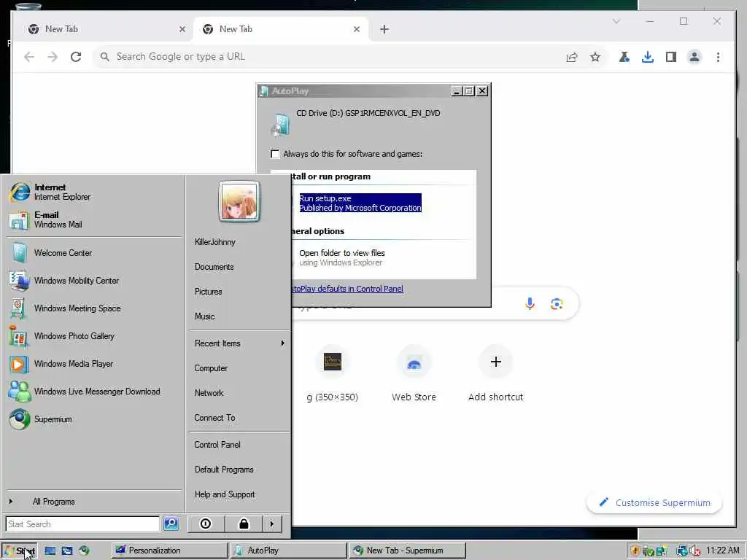This screenshot has height=560, width=747.
Task: Open Default Programs
Action: click(x=239, y=470)
